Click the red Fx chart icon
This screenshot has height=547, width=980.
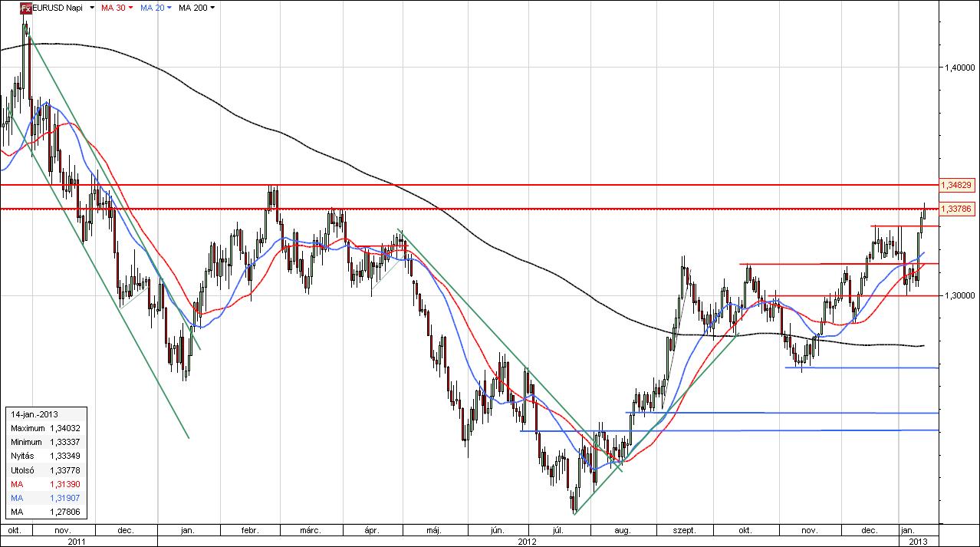click(x=25, y=7)
